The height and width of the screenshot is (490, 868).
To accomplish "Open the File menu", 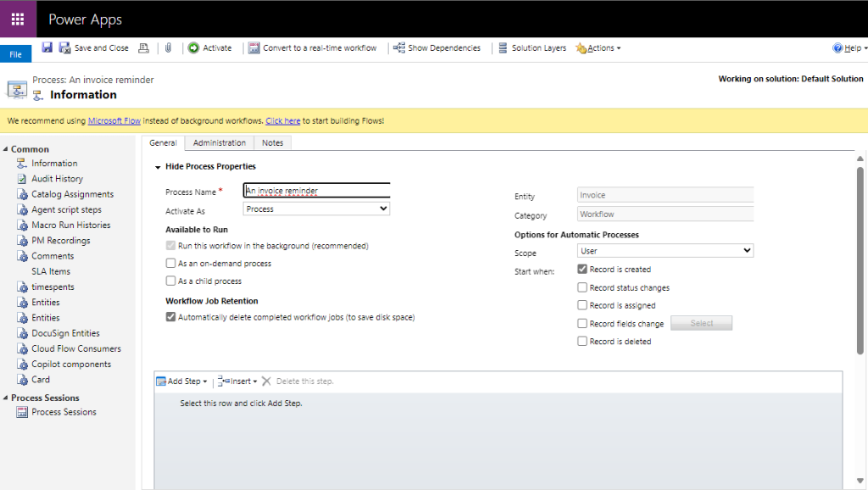I will 15,54.
